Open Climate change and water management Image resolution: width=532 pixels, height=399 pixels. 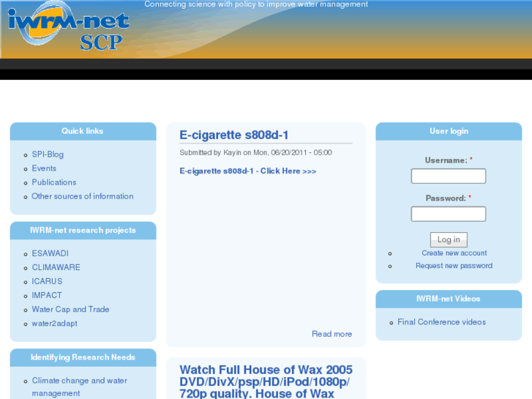[x=79, y=387]
